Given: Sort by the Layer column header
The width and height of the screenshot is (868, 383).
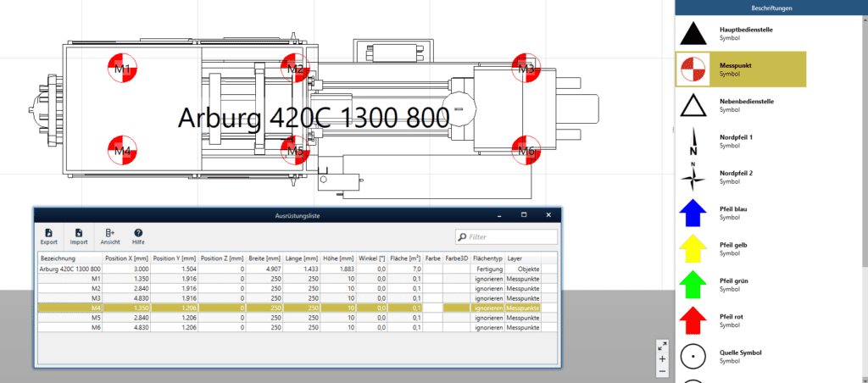Looking at the screenshot, I should point(523,258).
